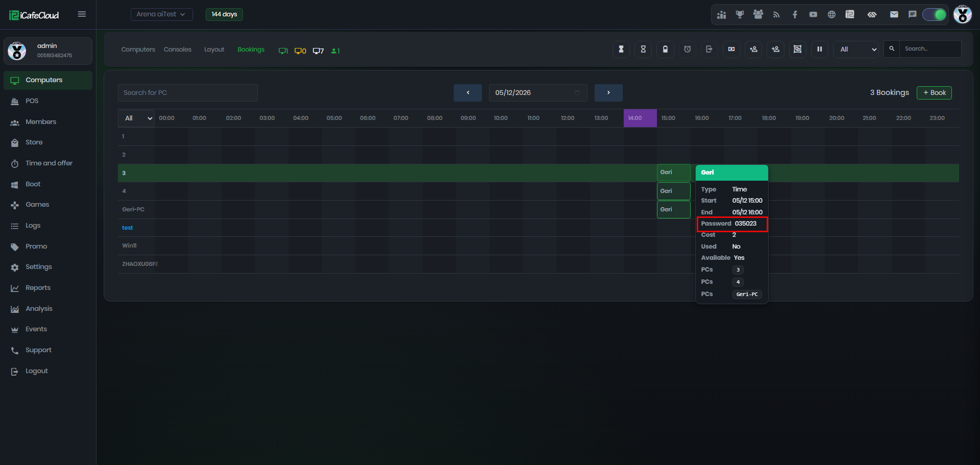Click the plus person add toolbar button
Screen dimensions: 980x465
point(775,49)
